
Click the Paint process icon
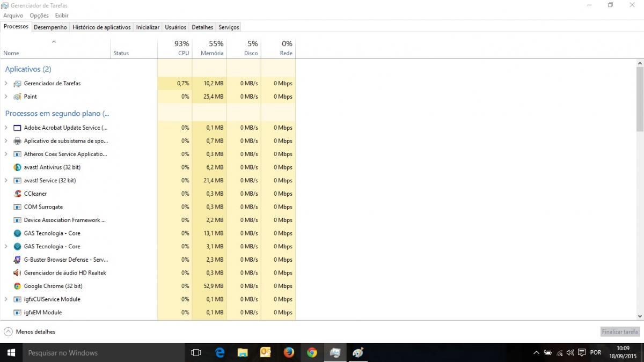click(x=17, y=97)
